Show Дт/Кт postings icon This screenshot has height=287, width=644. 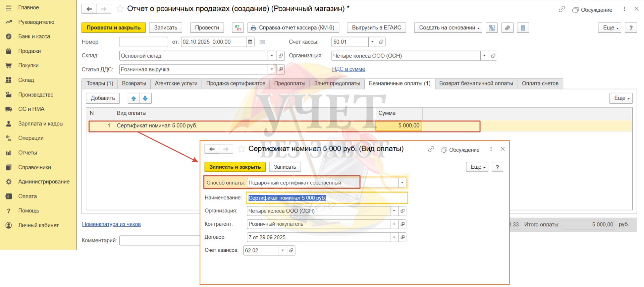[x=238, y=27]
